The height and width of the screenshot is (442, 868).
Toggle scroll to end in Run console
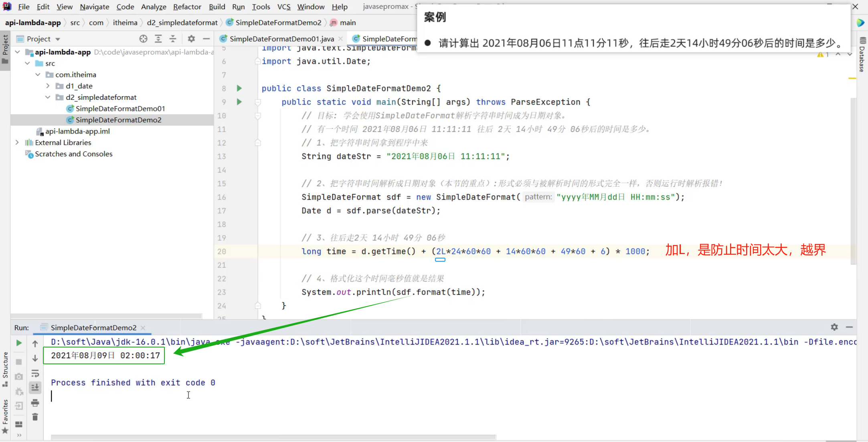35,388
